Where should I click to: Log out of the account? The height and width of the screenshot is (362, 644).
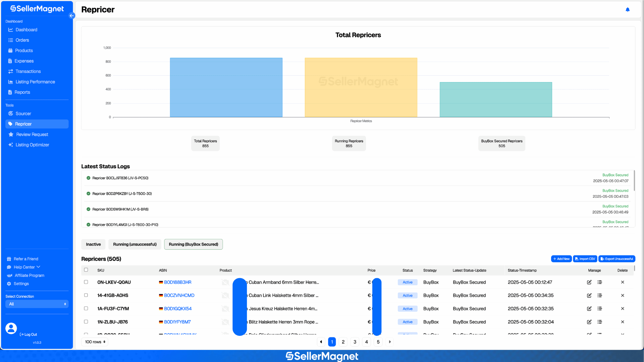click(x=29, y=335)
